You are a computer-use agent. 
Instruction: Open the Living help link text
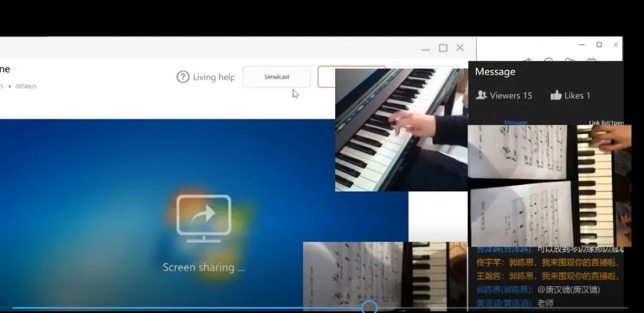pos(213,77)
